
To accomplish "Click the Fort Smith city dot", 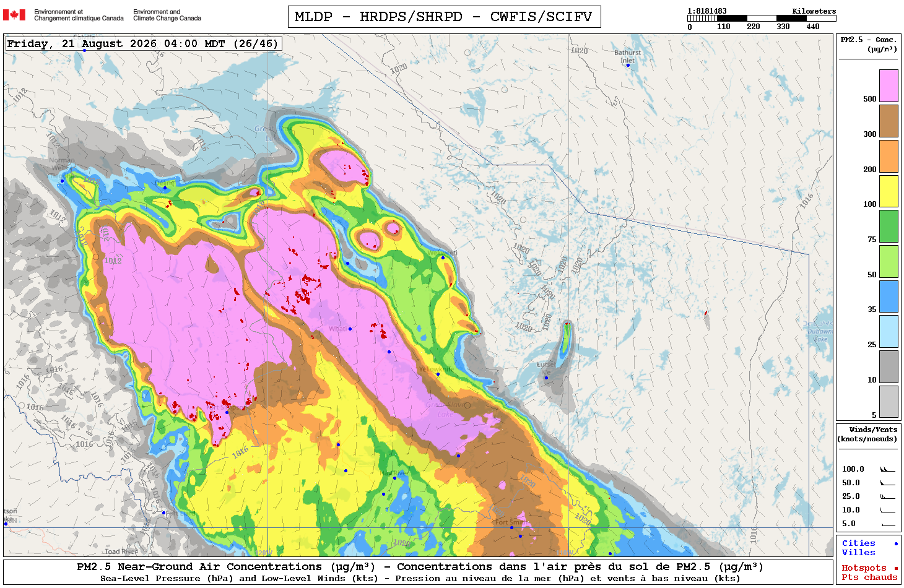I will (x=511, y=527).
